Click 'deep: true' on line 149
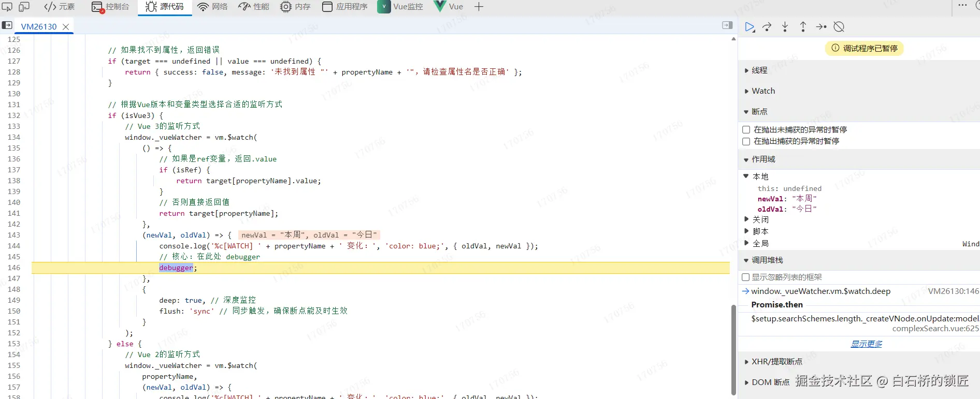980x399 pixels. (x=181, y=300)
